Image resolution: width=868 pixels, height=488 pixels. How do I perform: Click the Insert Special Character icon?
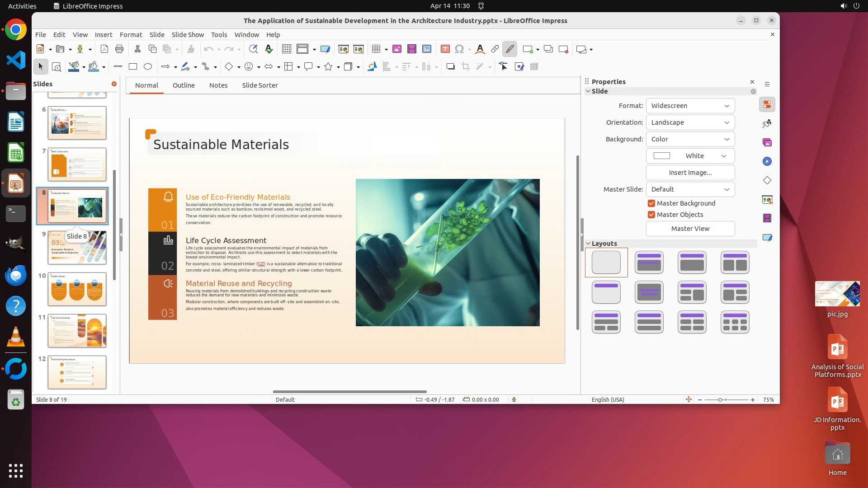point(459,49)
